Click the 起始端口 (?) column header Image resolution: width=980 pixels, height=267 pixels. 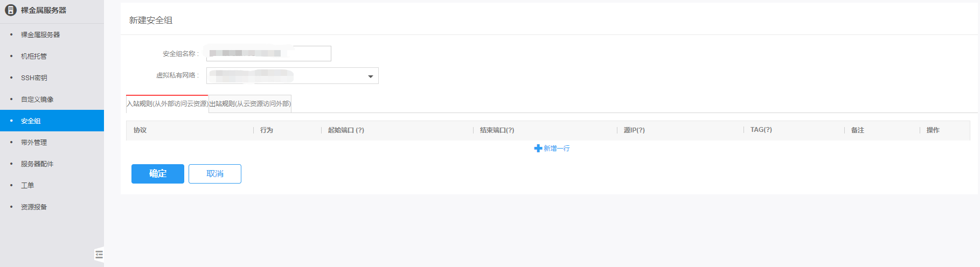(x=346, y=130)
